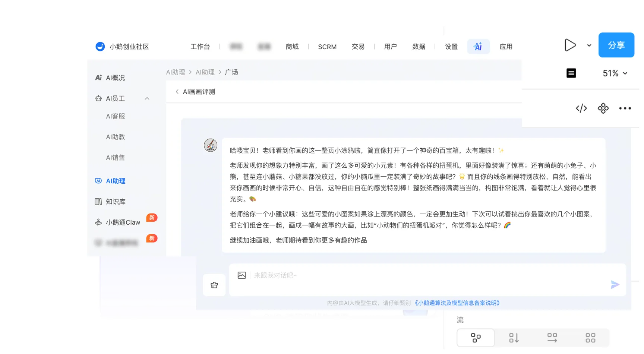Screen dimensions: 644x354
Task: Open the SCRM top navigation tab
Action: pyautogui.click(x=327, y=47)
